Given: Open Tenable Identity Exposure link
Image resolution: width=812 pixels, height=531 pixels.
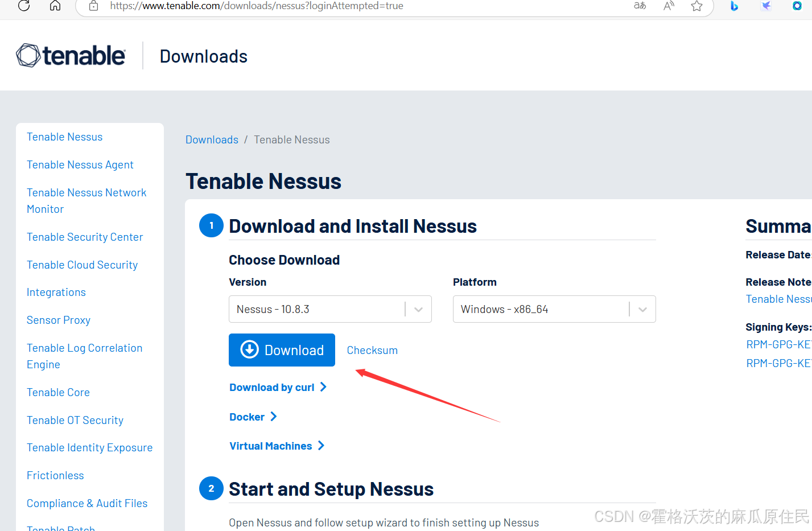Looking at the screenshot, I should pyautogui.click(x=90, y=448).
